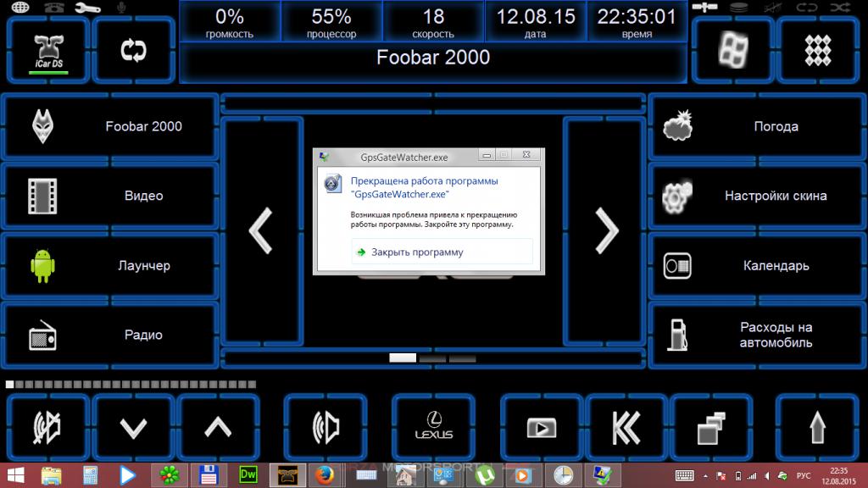Click the double-K back button
Screen dimensions: 868x488
click(x=626, y=428)
